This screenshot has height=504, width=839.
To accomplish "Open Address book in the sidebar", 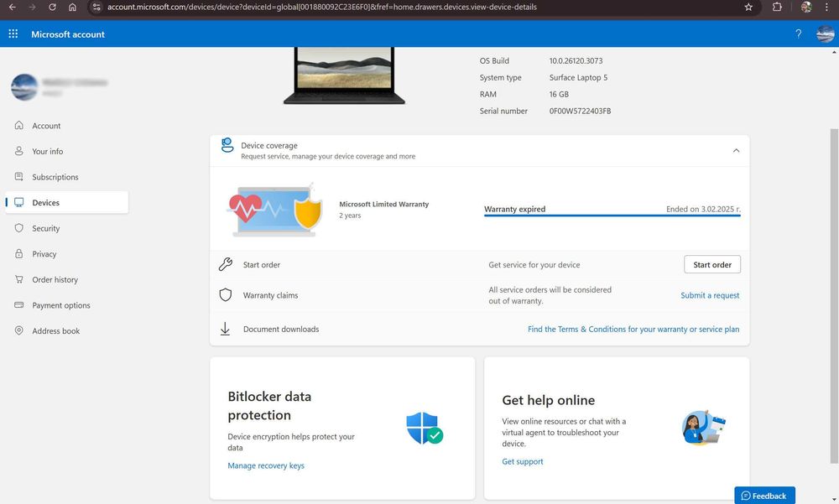I will [x=67, y=330].
